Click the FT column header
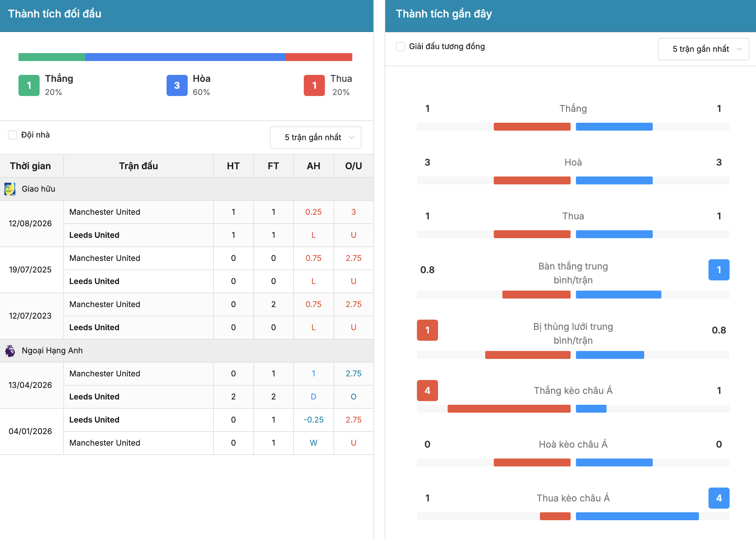 click(x=273, y=166)
